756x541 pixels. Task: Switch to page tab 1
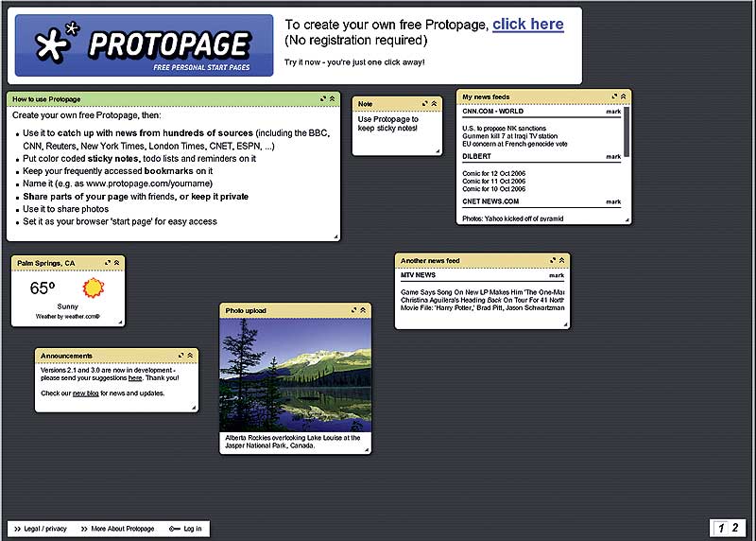(721, 528)
